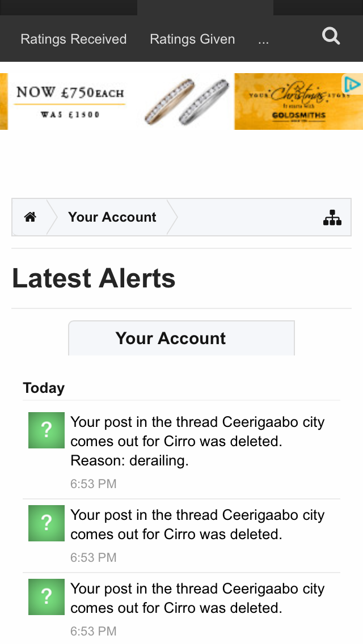Click green question avatar of third alert

[x=47, y=597]
